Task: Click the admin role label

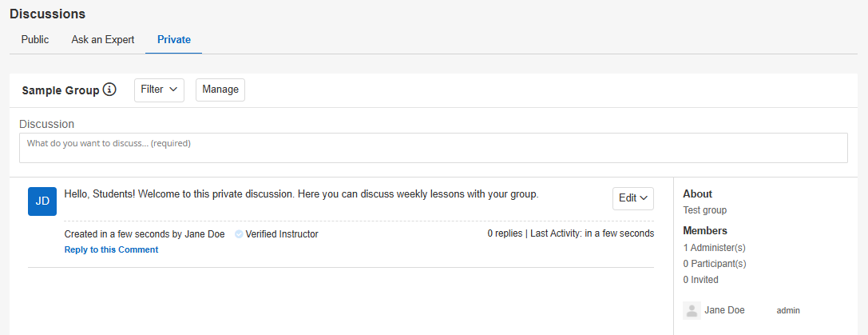Action: pos(788,310)
